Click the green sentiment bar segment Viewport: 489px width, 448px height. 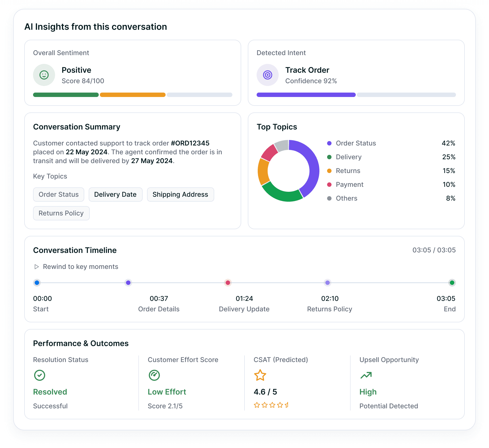point(66,95)
